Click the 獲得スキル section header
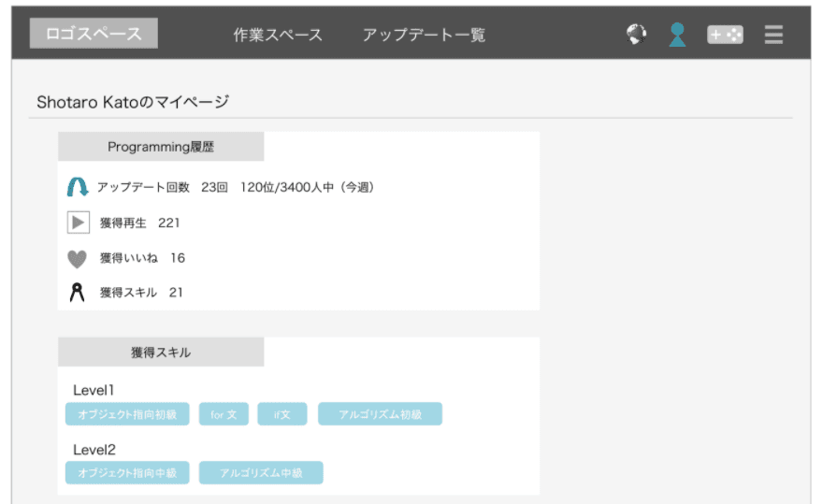 [x=161, y=353]
